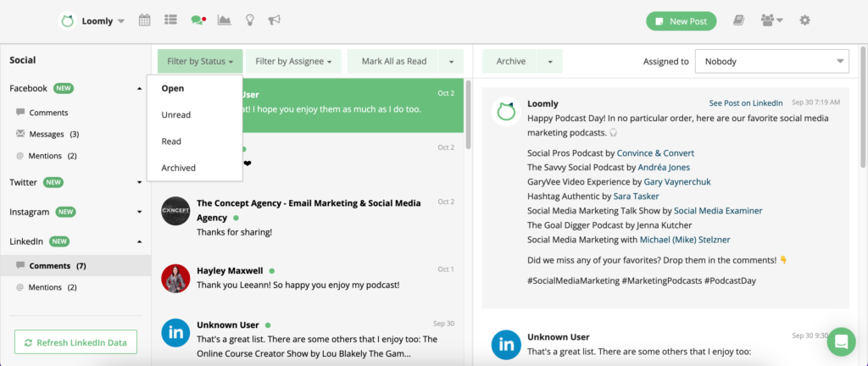Follow the Gary Vaynerchuk link
Viewport: 868px width, 366px height.
pos(677,182)
